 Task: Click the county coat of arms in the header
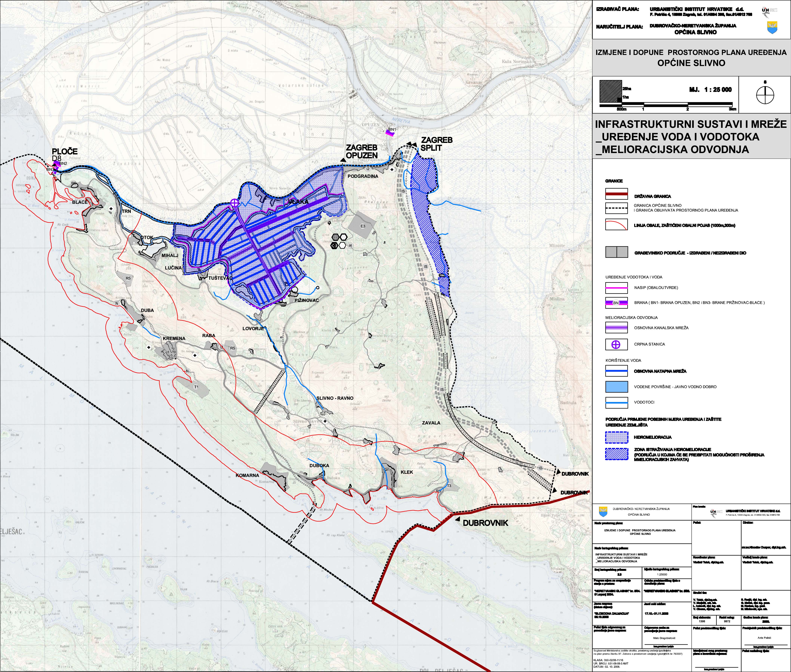pyautogui.click(x=772, y=27)
